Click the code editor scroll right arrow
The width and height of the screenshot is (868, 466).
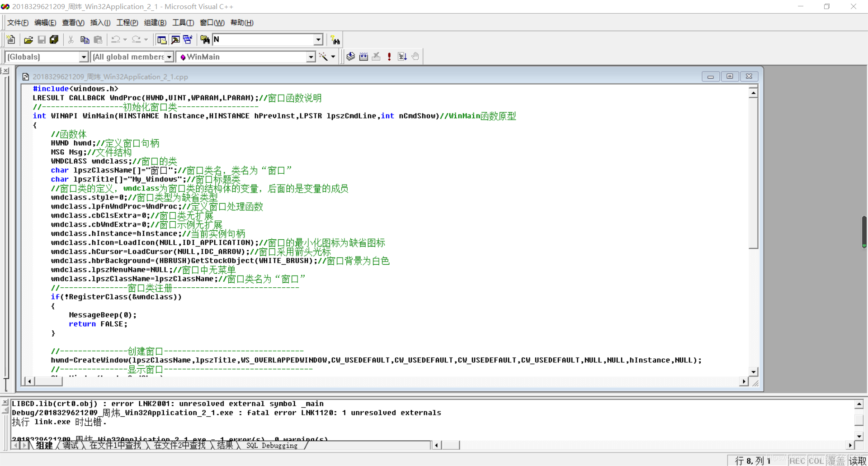[744, 381]
